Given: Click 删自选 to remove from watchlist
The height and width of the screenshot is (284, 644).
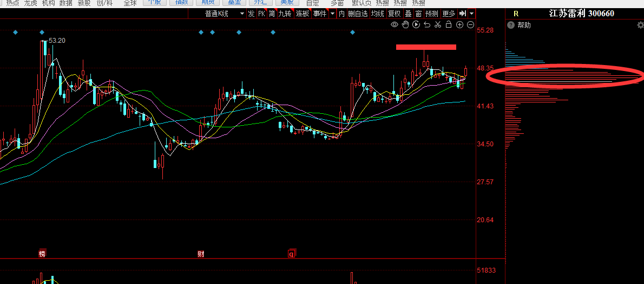Looking at the screenshot, I should [x=358, y=14].
